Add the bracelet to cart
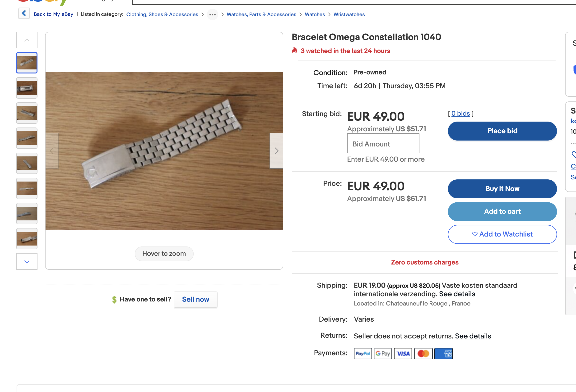The width and height of the screenshot is (576, 392). click(502, 211)
